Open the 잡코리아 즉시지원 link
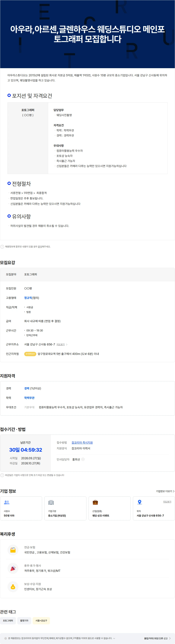This screenshot has height=644, width=175. tap(82, 443)
